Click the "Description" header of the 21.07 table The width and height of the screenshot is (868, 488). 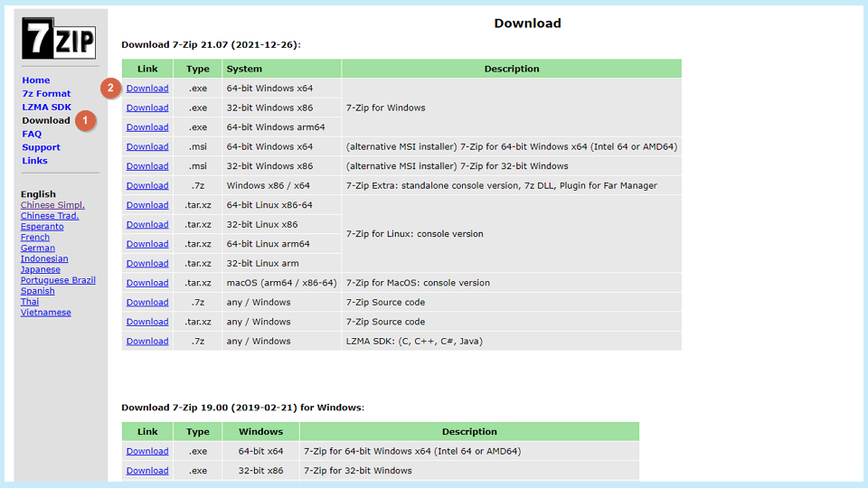click(x=512, y=69)
